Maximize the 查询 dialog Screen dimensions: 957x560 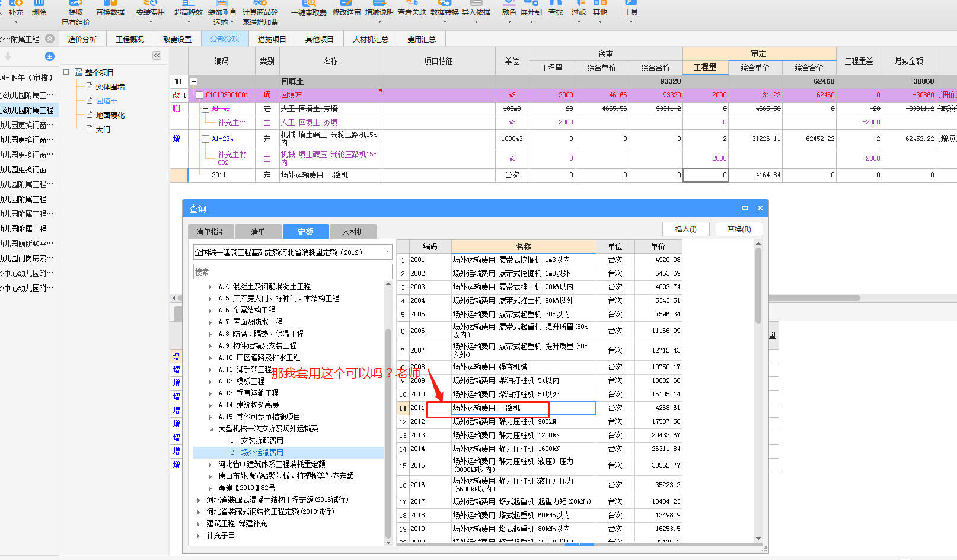pyautogui.click(x=745, y=208)
